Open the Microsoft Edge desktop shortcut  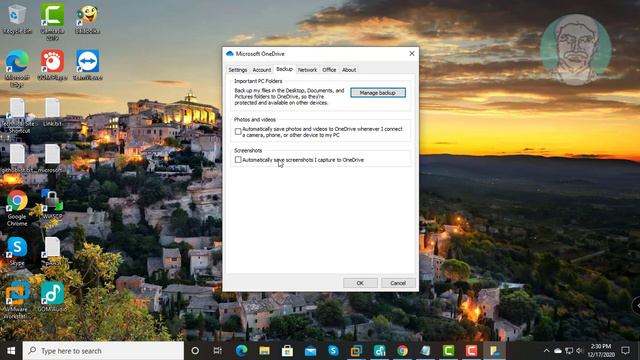[17, 68]
